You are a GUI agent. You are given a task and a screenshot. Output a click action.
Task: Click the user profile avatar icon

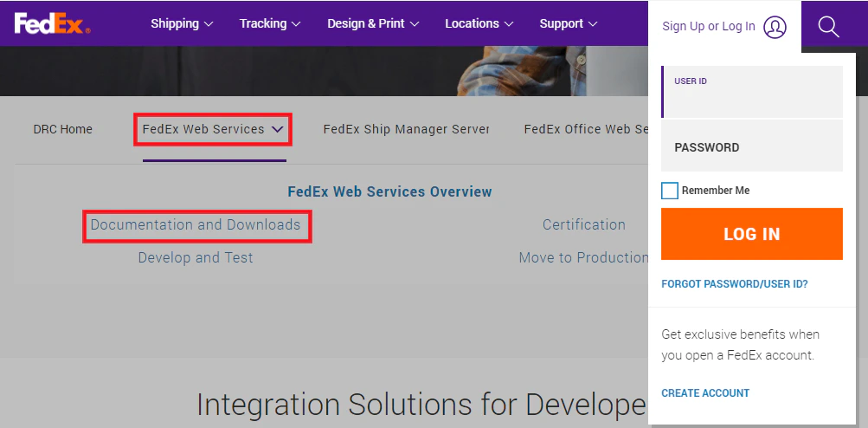click(775, 27)
